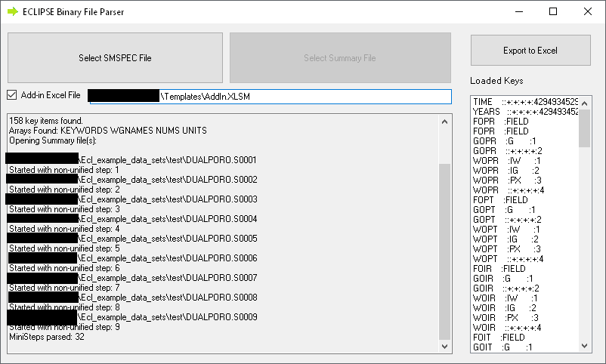This screenshot has height=364, width=606.
Task: Toggle the Add-in Excel File checkbox
Action: point(11,95)
